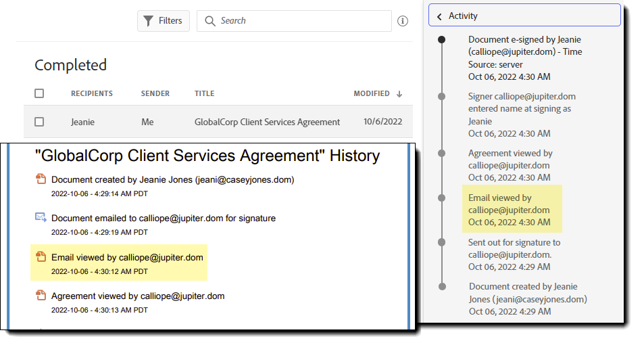Click the Activity panel header
The width and height of the screenshot is (644, 343).
[x=524, y=16]
